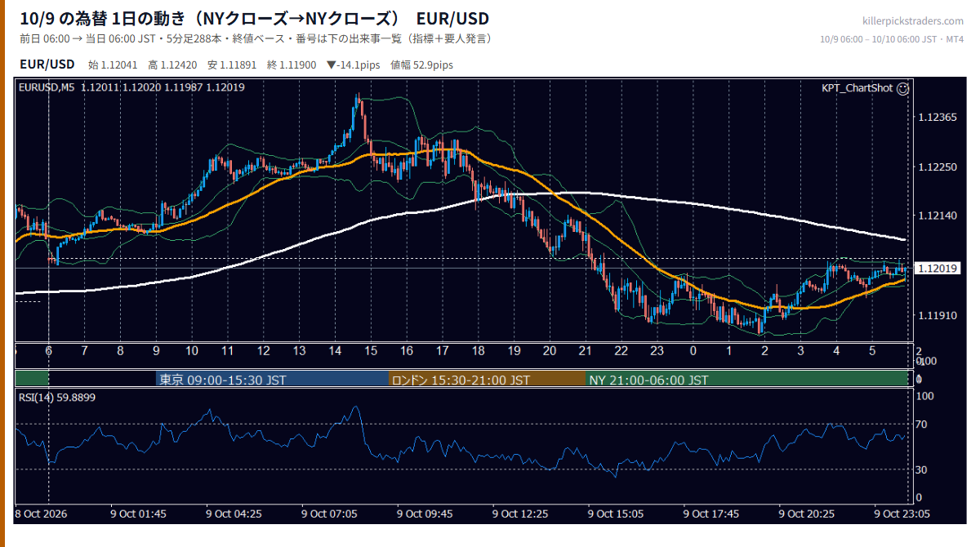
Task: Click hour label 21 on the JST hour axis
Action: pos(585,351)
